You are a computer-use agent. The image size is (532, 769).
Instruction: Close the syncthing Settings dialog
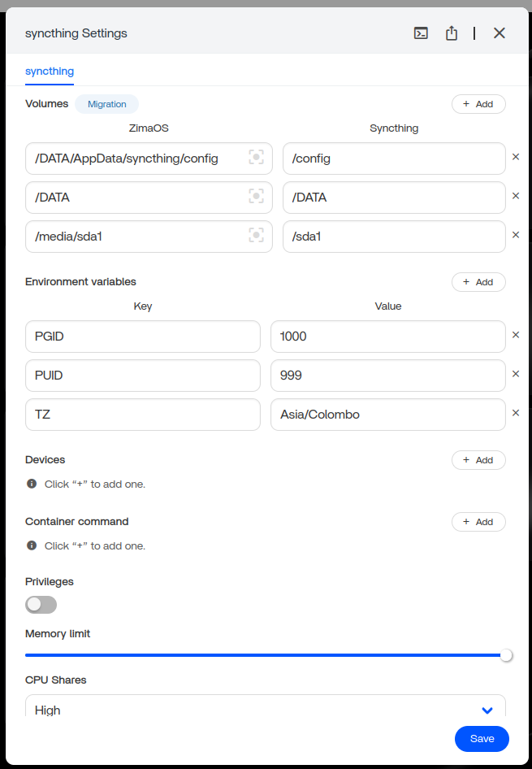click(500, 33)
